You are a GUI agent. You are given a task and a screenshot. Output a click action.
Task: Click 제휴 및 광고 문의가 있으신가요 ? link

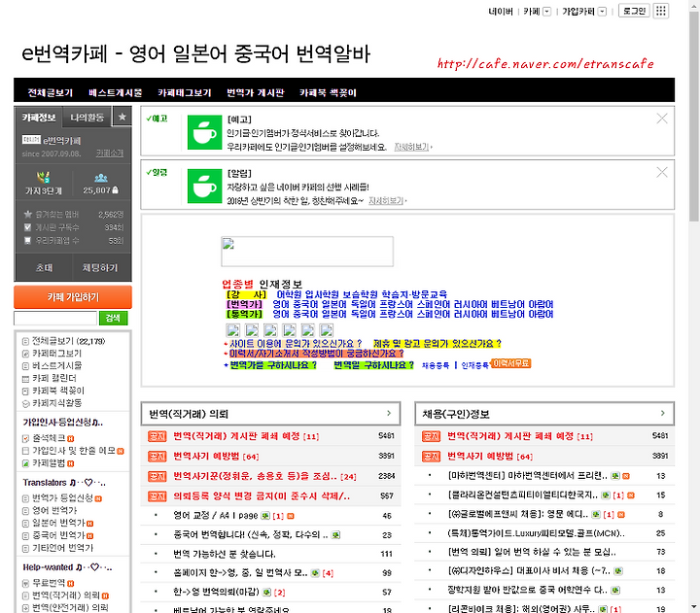pyautogui.click(x=437, y=344)
